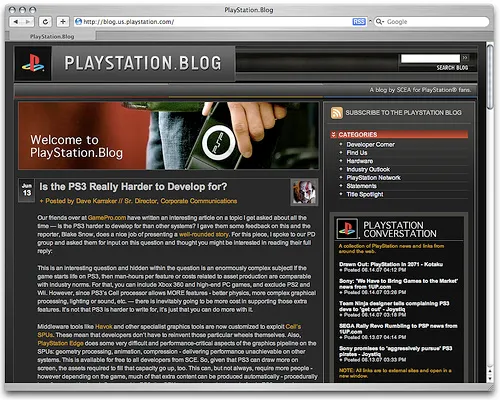Image resolution: width=500 pixels, height=400 pixels.
Task: Open the well-rounded story link
Action: coord(204,234)
